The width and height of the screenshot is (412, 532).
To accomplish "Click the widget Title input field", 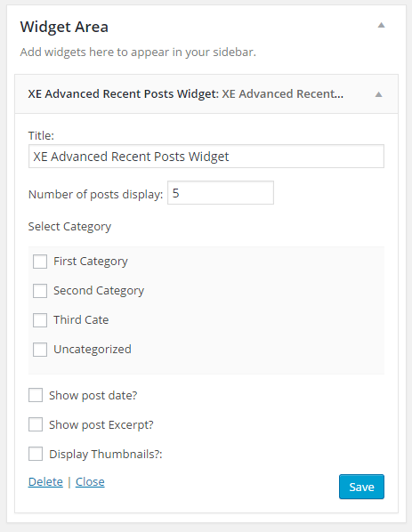I will pyautogui.click(x=206, y=157).
